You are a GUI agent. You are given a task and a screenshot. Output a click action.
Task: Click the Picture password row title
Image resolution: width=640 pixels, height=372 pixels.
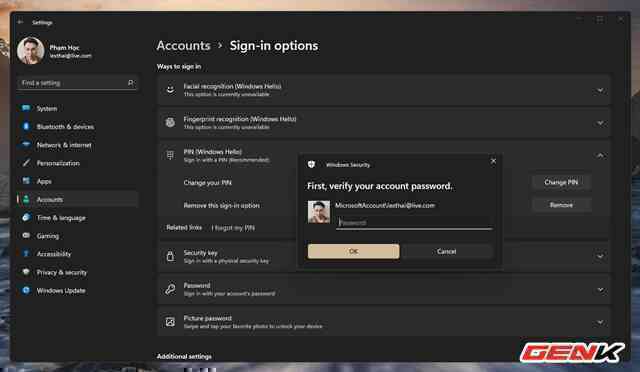208,318
